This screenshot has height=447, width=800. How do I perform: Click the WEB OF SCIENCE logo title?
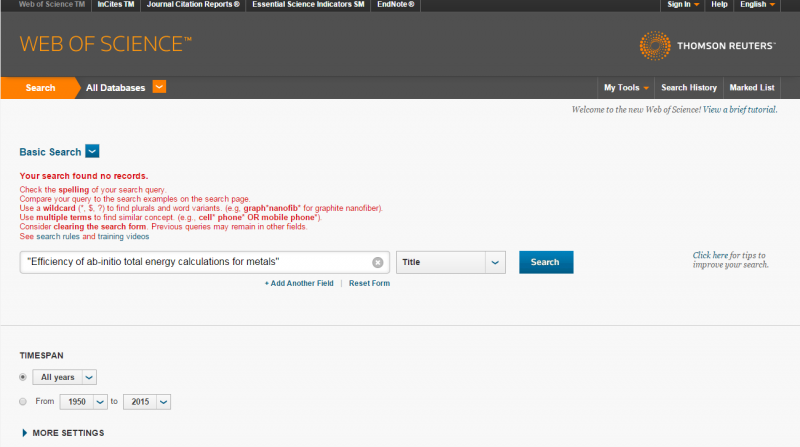pyautogui.click(x=106, y=44)
